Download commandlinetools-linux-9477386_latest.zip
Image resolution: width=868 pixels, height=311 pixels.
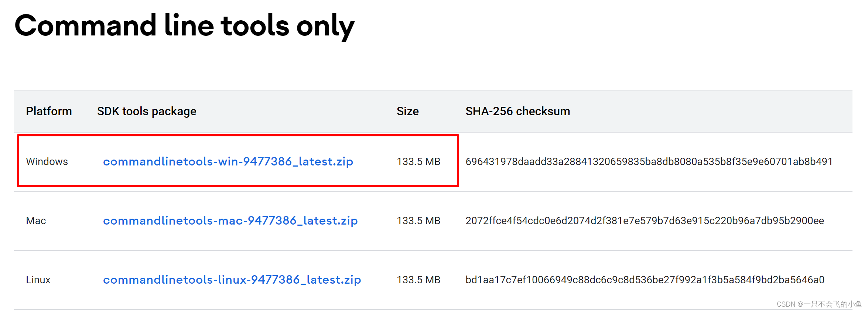pyautogui.click(x=232, y=280)
